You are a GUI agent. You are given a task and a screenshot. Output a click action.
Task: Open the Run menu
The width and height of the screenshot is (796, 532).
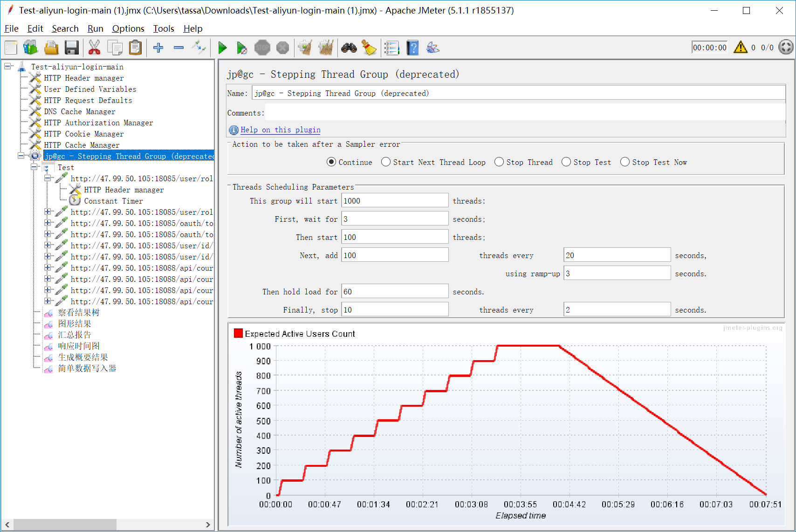[x=96, y=28]
